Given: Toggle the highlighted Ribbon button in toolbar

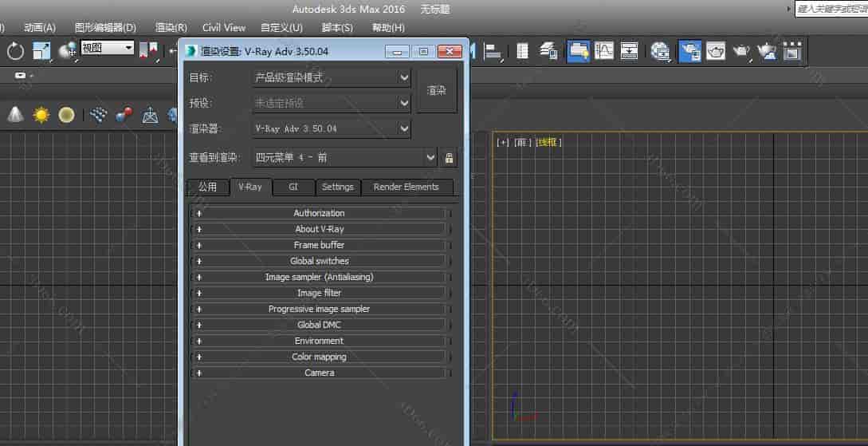Looking at the screenshot, I should tap(578, 51).
